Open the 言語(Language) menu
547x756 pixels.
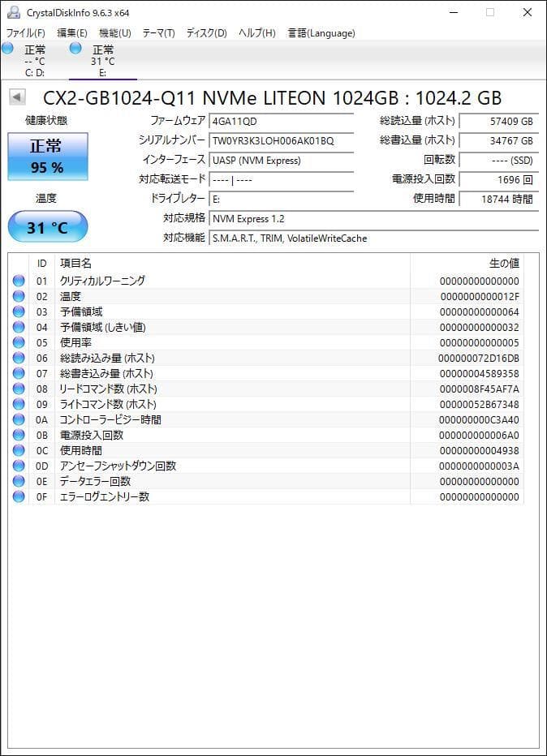[x=321, y=32]
